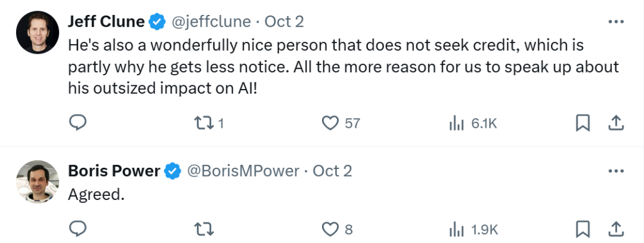Open more options on Boris Power's tweet
The height and width of the screenshot is (243, 644).
pos(615,171)
